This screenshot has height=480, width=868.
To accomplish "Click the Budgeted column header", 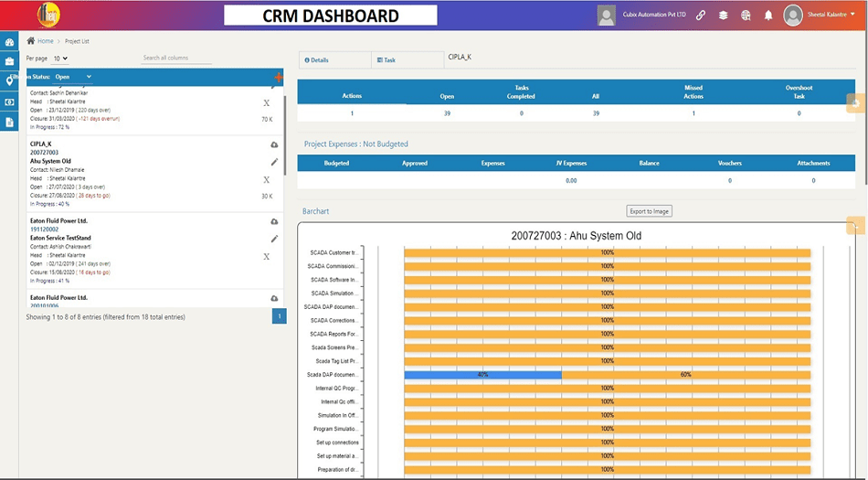I will tap(336, 163).
